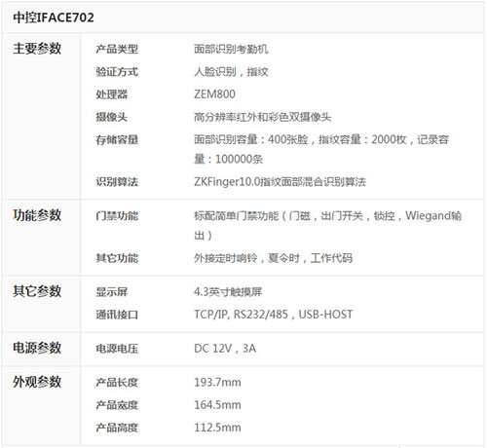The image size is (487, 448).
Task: Click the value TCP/IP, RS232/485，USB-HOST
Action: [x=274, y=315]
